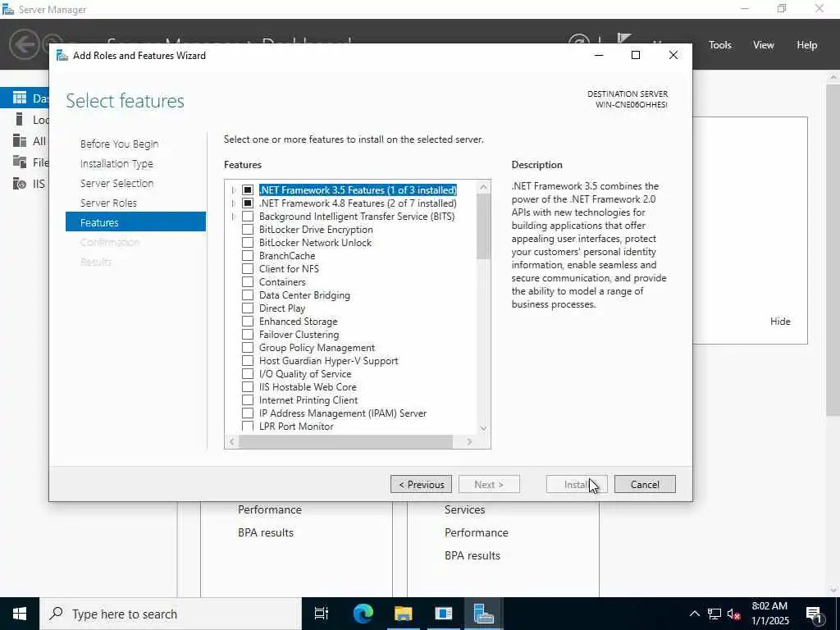Check Group Policy Management feature
This screenshot has width=840, height=630.
[248, 348]
